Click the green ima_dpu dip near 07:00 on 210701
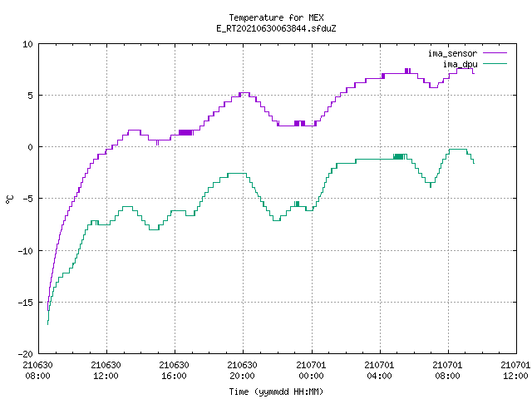 click(431, 183)
